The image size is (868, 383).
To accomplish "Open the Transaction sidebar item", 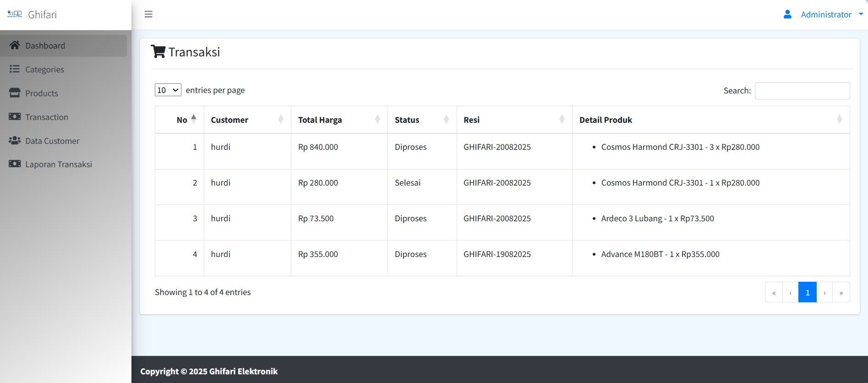I will point(46,117).
